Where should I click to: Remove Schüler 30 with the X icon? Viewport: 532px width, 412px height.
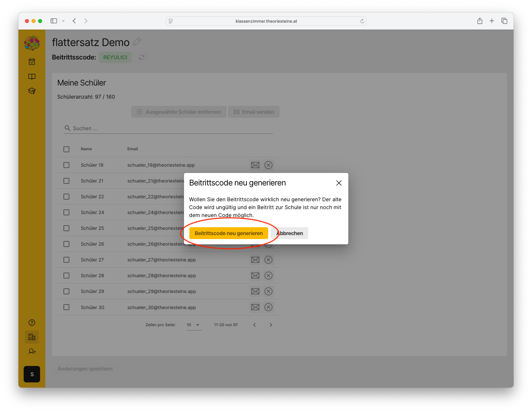click(268, 307)
